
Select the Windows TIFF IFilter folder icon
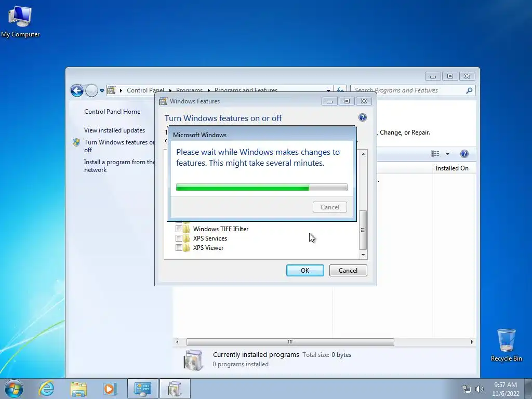[187, 229]
